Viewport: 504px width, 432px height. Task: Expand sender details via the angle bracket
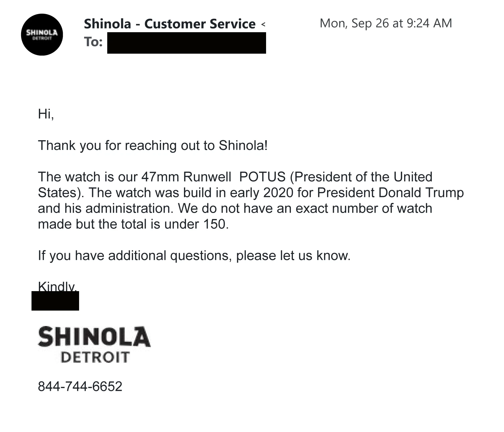pos(263,24)
